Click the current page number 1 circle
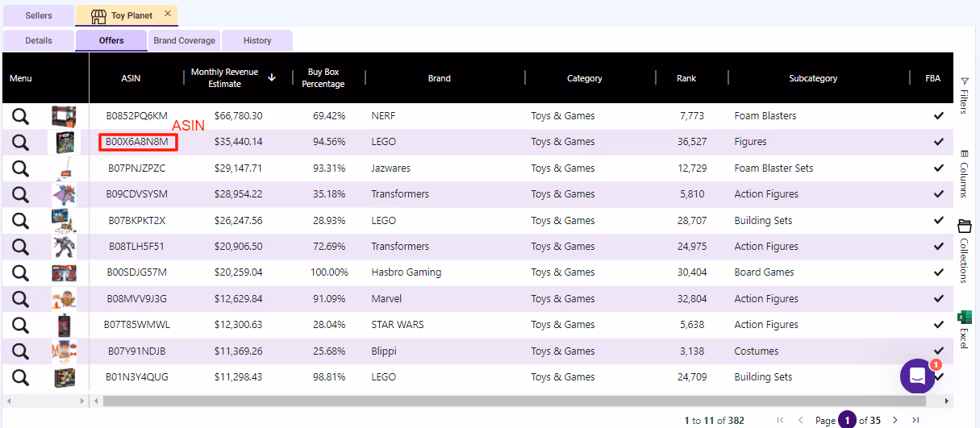980x428 pixels. coord(847,420)
